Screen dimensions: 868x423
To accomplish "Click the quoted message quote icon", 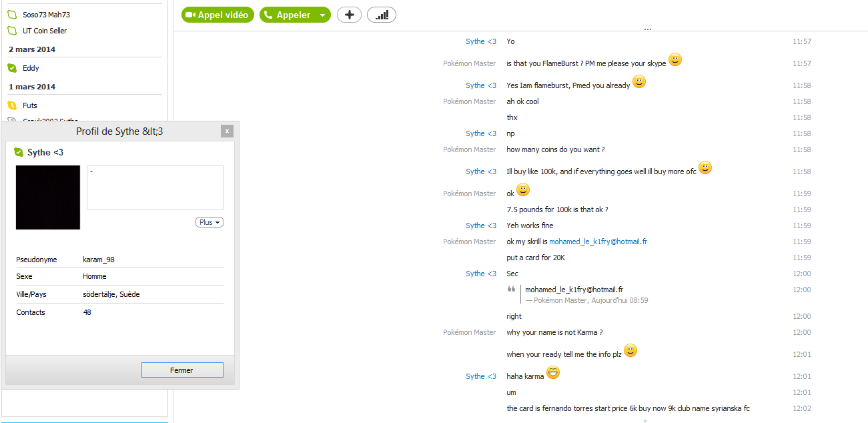I will coord(511,290).
